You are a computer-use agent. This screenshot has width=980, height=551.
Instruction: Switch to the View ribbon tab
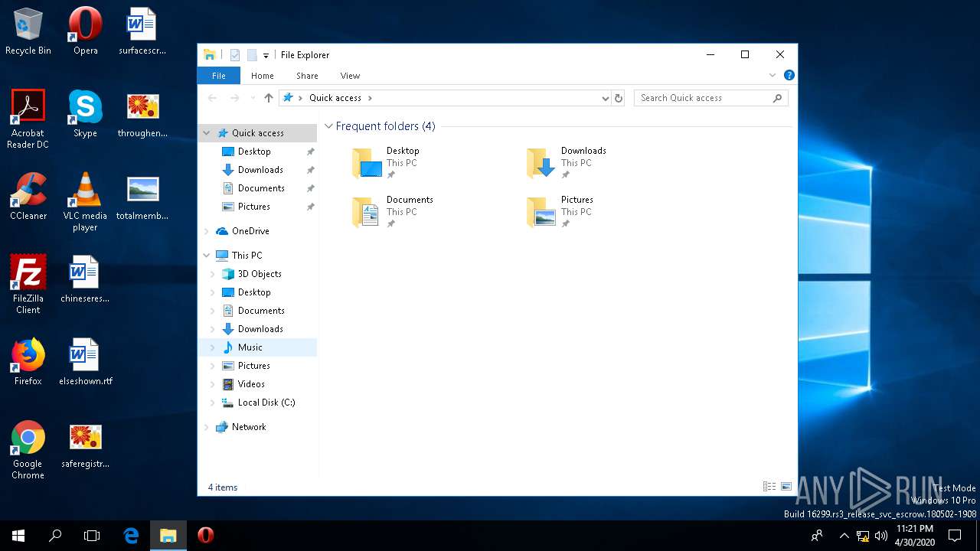click(350, 76)
